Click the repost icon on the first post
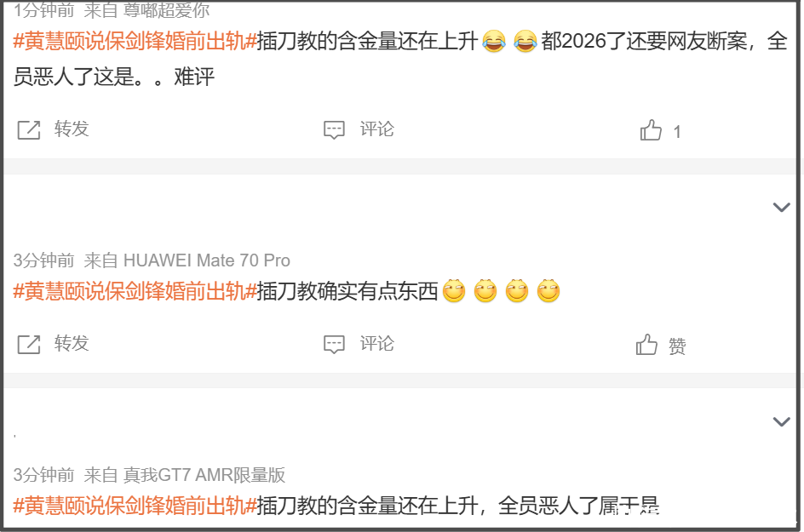This screenshot has height=532, width=804. 29,130
